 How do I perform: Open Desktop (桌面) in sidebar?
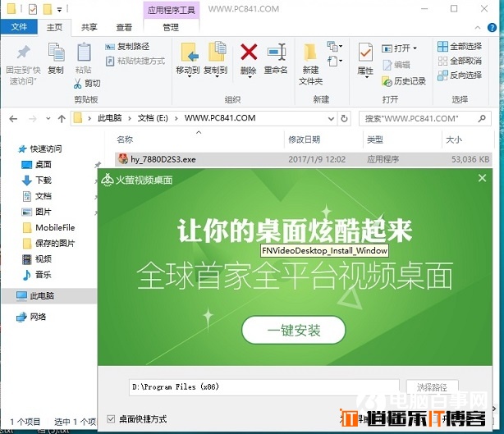click(37, 164)
